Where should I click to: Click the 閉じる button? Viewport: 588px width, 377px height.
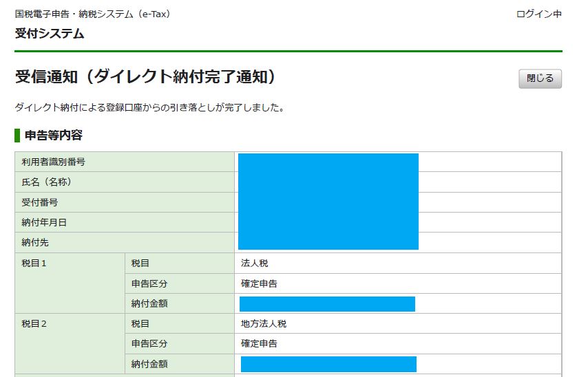pos(540,78)
